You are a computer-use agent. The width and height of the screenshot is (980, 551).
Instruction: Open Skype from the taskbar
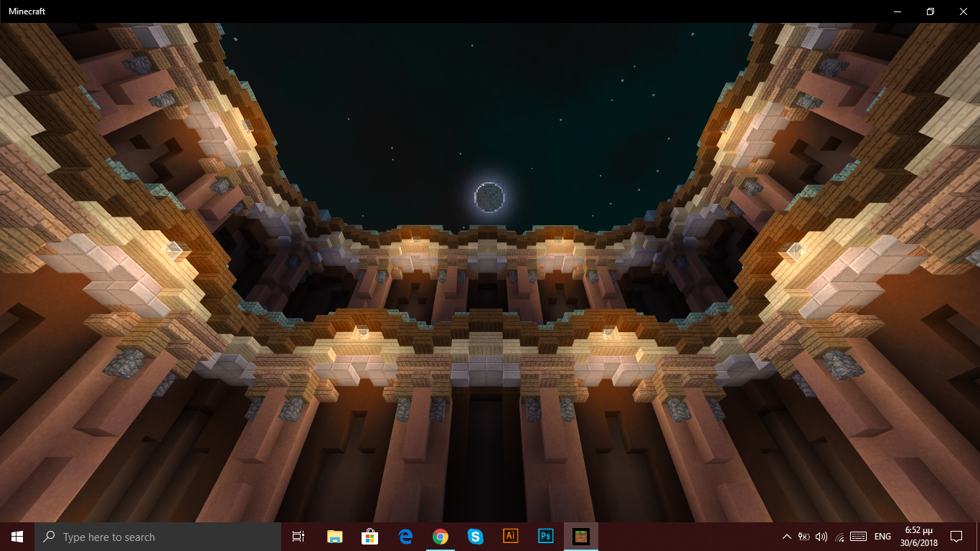[x=476, y=537]
